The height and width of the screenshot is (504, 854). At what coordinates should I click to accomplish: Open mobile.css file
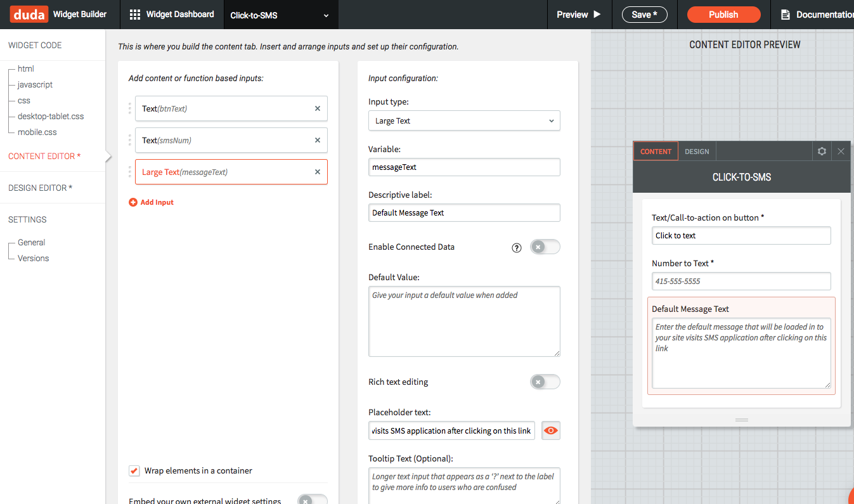tap(37, 132)
